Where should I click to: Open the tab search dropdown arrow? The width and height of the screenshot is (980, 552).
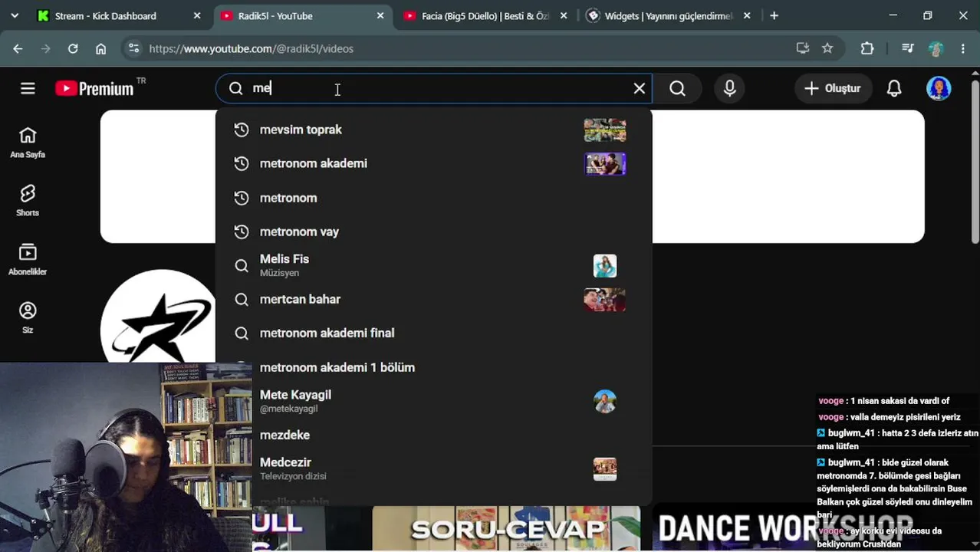14,15
